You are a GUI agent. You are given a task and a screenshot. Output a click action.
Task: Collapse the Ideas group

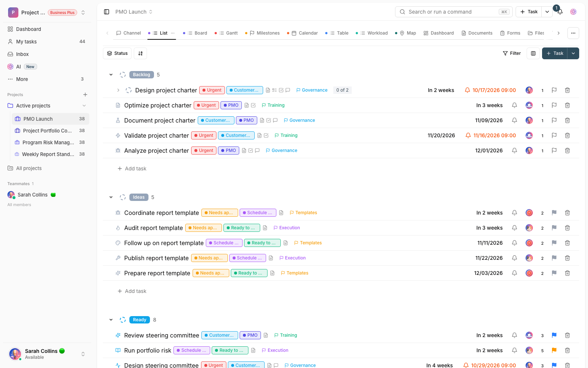point(111,197)
